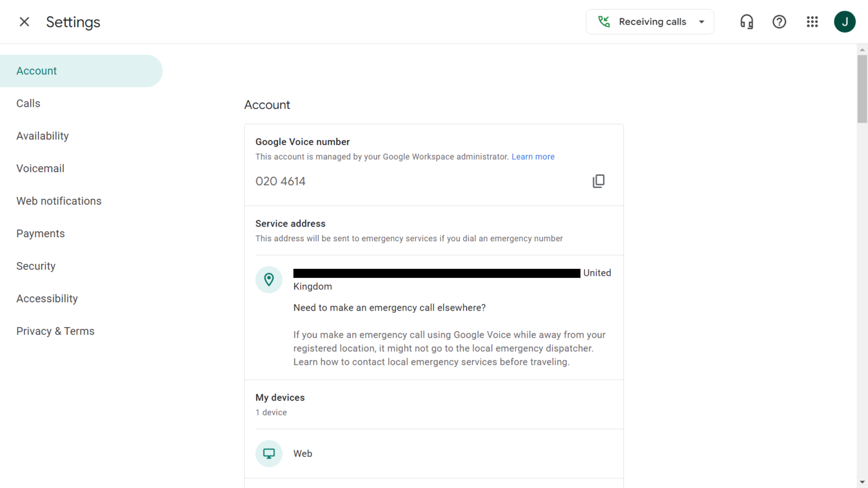Open support via the headset icon
The image size is (868, 488).
[x=747, y=21]
